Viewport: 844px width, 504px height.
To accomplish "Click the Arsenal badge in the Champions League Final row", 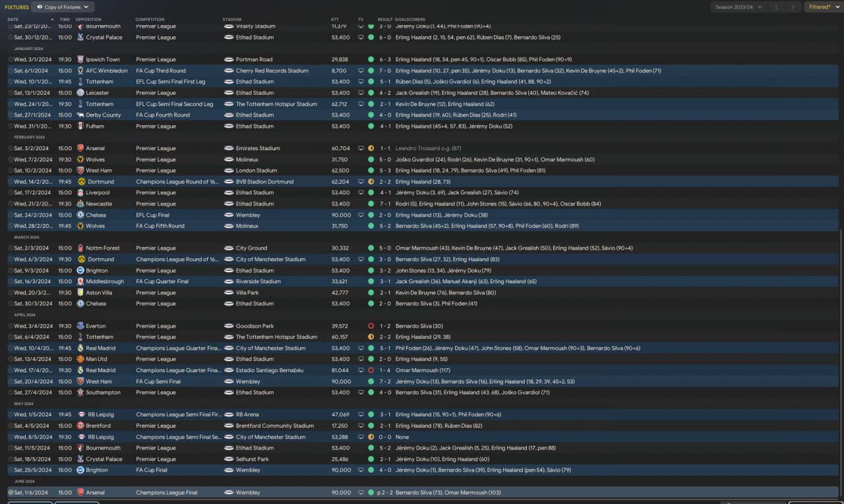I will pos(80,493).
